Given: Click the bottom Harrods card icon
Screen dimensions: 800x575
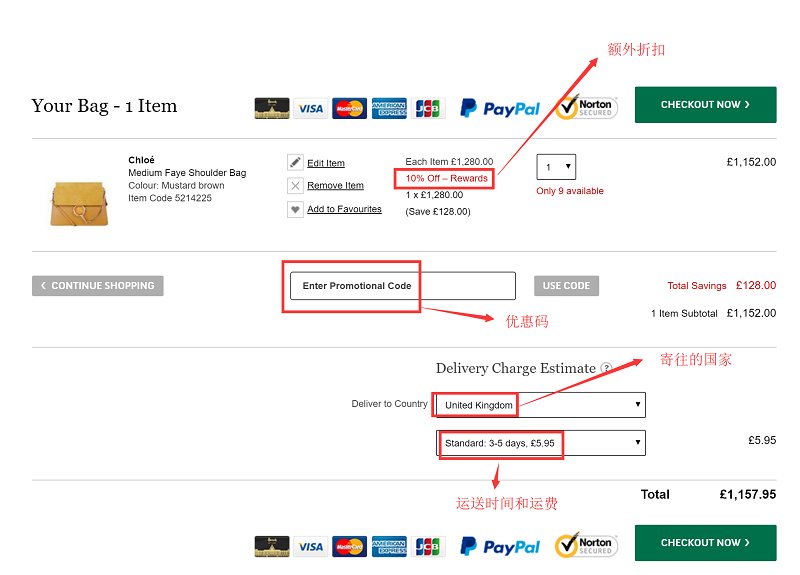Looking at the screenshot, I should [272, 546].
